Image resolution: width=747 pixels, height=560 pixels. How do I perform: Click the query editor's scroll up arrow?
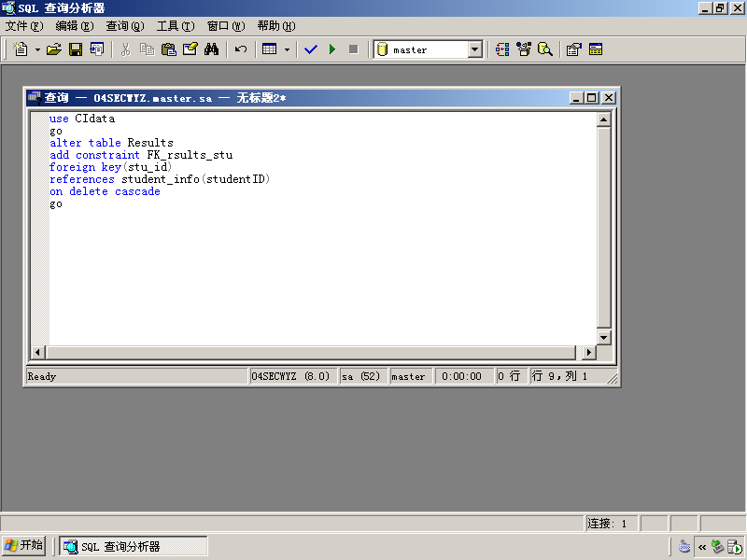point(603,119)
